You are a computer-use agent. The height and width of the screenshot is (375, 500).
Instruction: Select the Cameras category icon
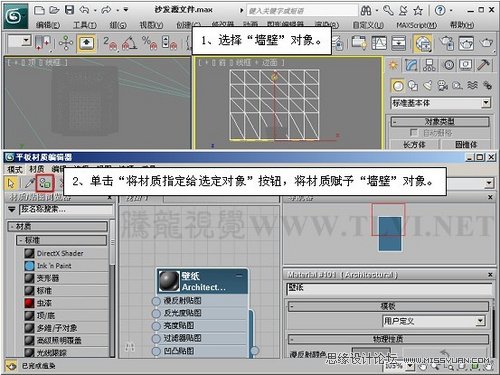tap(443, 86)
